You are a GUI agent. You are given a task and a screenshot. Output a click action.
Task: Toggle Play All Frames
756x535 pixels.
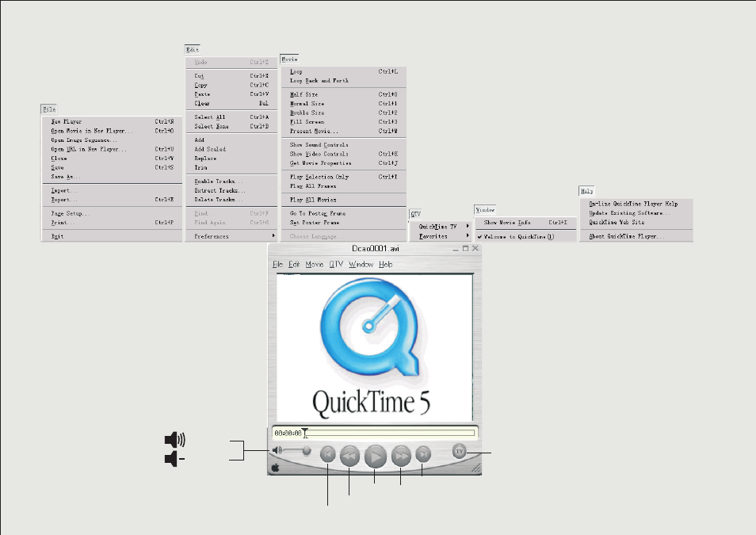pyautogui.click(x=344, y=186)
